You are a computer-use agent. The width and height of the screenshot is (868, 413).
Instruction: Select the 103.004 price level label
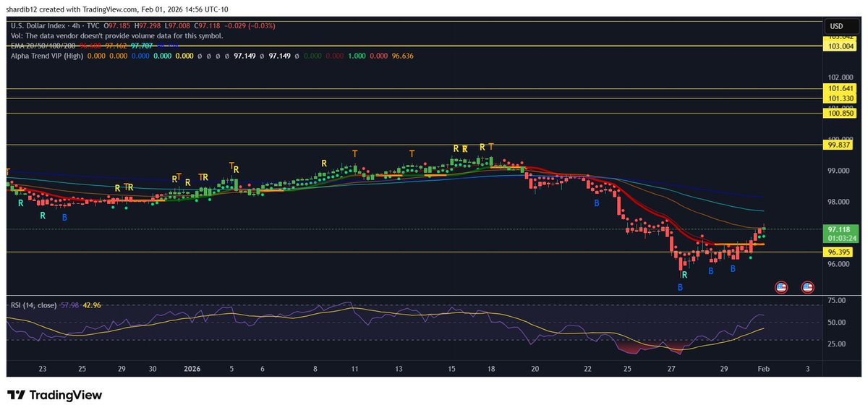click(841, 46)
